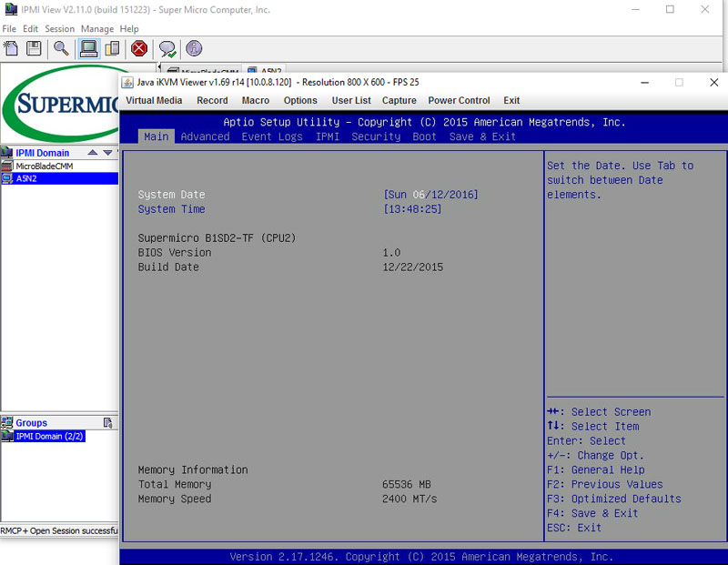Open the Session menu
The width and height of the screenshot is (728, 565).
tap(59, 29)
